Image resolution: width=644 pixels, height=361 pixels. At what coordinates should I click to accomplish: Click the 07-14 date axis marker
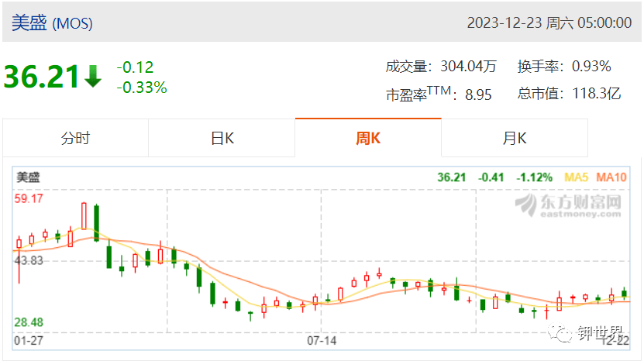(x=322, y=340)
